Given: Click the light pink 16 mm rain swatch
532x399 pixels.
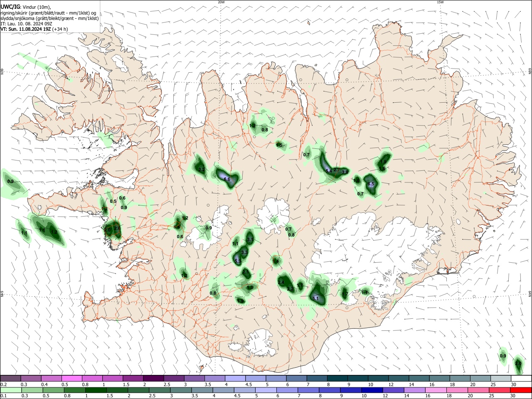Looking at the screenshot, I should tap(435, 390).
